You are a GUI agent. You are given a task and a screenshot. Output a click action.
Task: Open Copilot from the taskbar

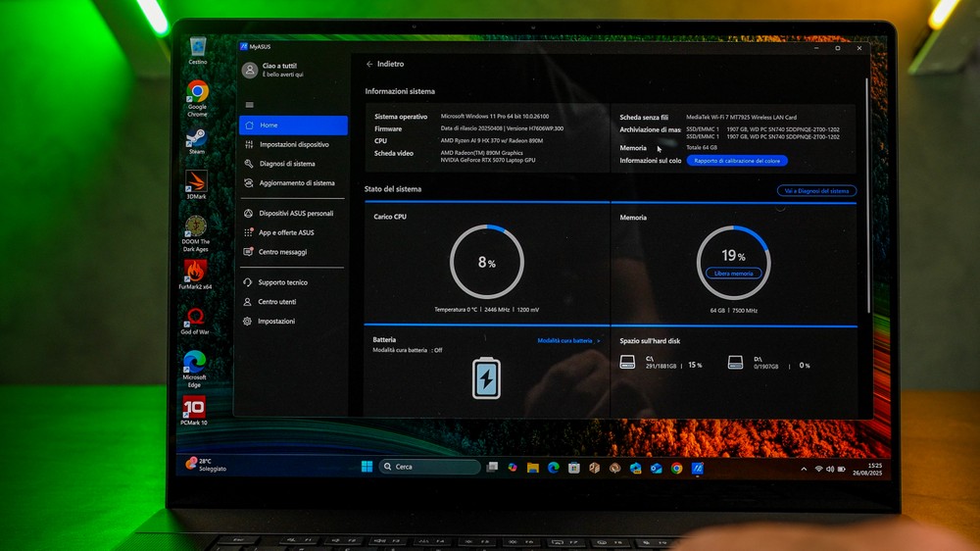tap(513, 468)
